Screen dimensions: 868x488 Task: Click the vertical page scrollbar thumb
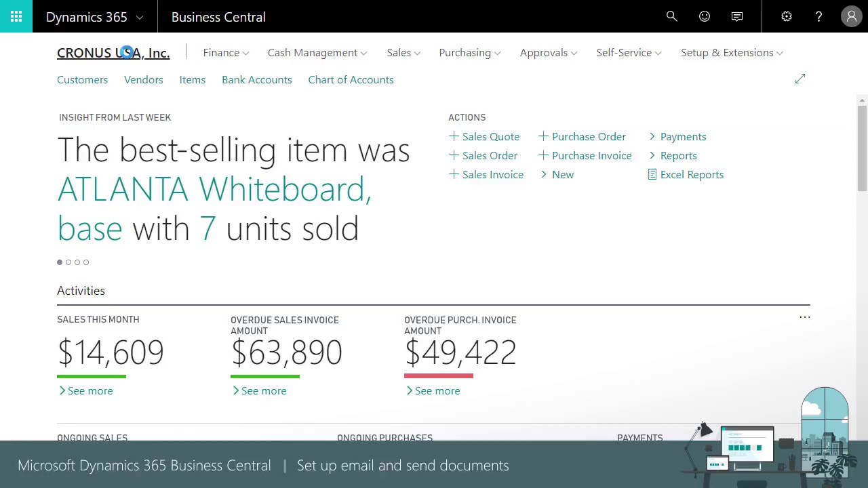[862, 148]
